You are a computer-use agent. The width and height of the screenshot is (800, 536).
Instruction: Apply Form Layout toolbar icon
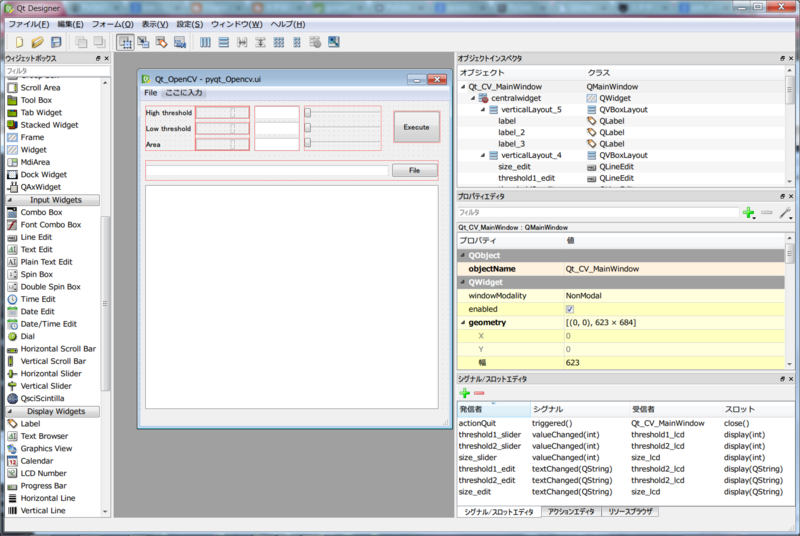click(x=297, y=42)
